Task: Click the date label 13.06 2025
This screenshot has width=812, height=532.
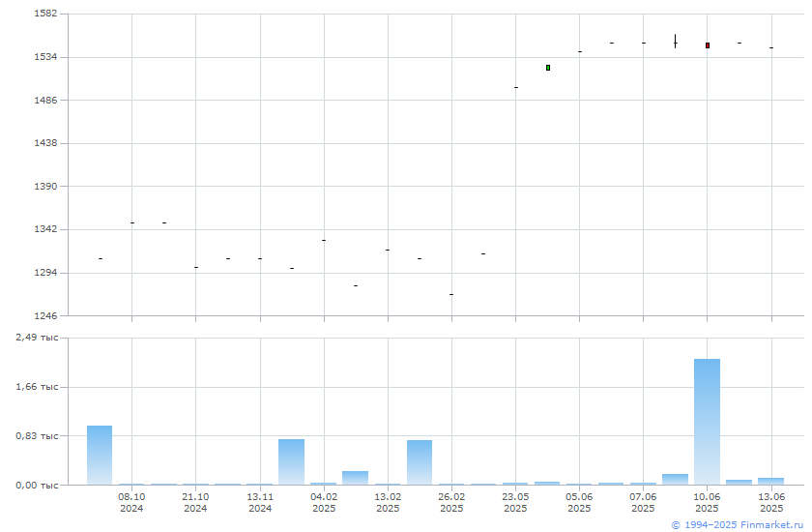Action: point(771,502)
